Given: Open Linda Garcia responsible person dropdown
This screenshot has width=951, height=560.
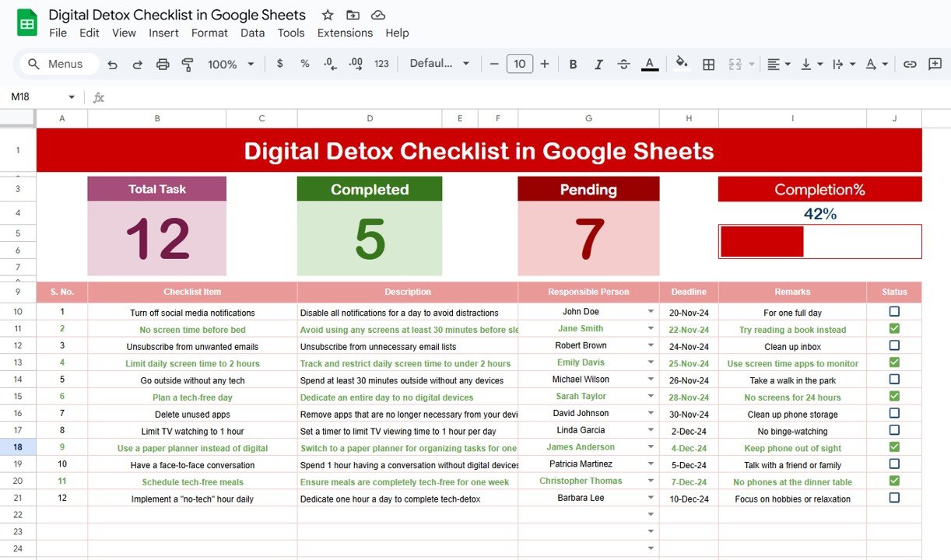Looking at the screenshot, I should tap(651, 430).
